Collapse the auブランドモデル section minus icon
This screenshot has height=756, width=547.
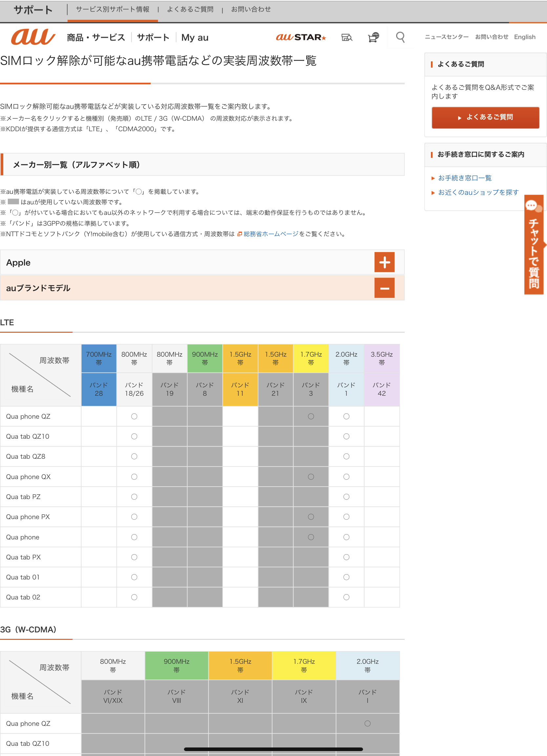(x=384, y=288)
